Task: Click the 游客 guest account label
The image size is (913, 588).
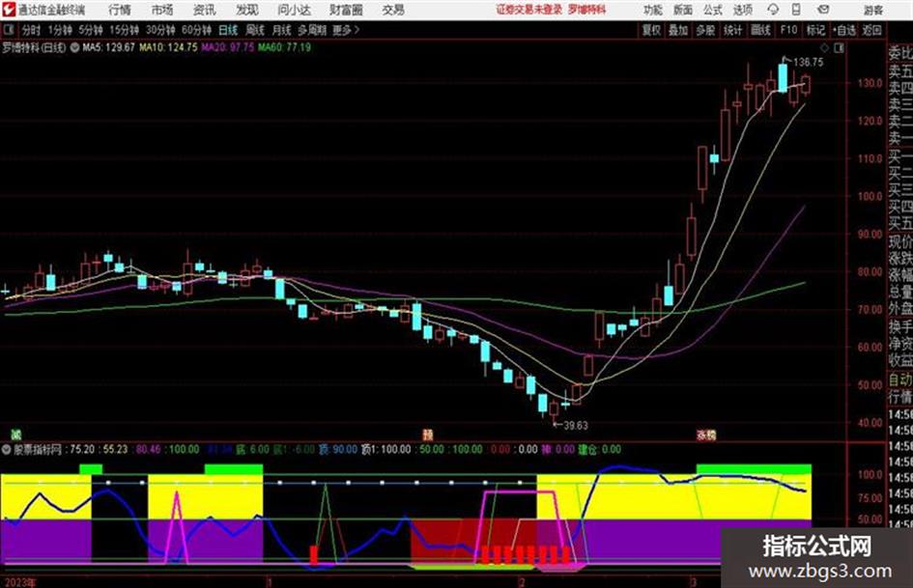Action: point(872,10)
